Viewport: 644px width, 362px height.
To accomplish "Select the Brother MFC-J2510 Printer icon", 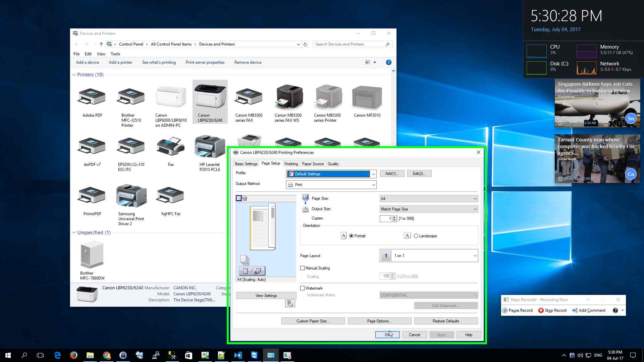I will [131, 97].
